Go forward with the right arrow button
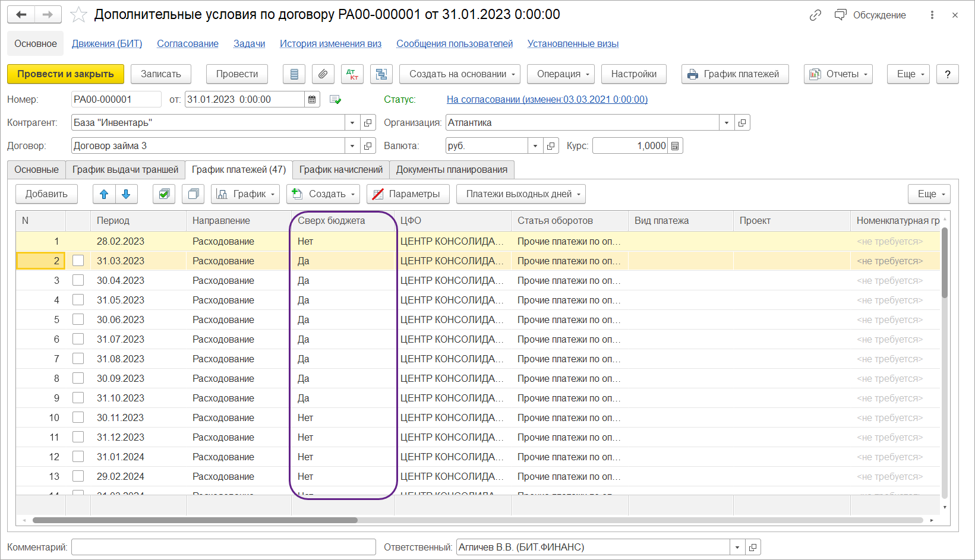 tap(48, 15)
